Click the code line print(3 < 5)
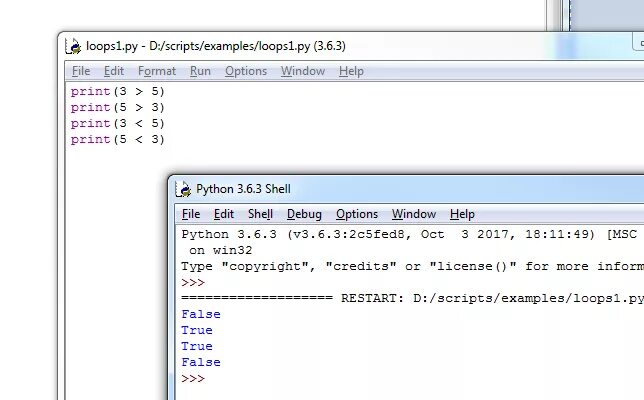The width and height of the screenshot is (644, 400). click(x=117, y=123)
